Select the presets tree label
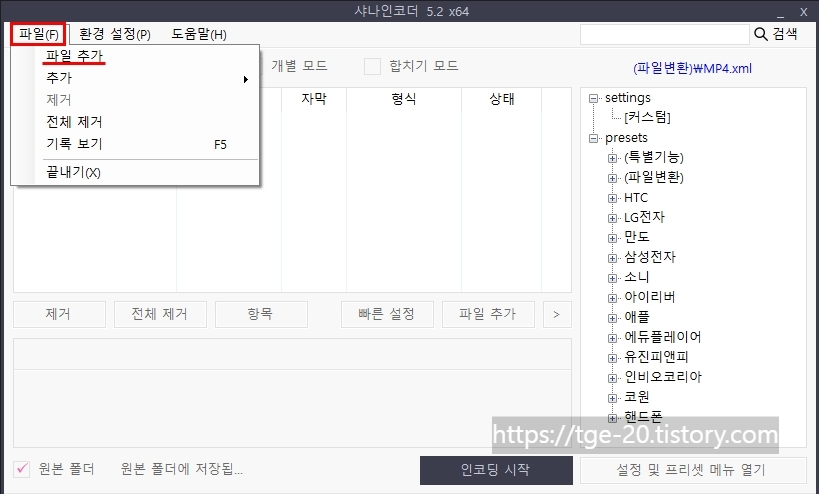 click(x=626, y=138)
